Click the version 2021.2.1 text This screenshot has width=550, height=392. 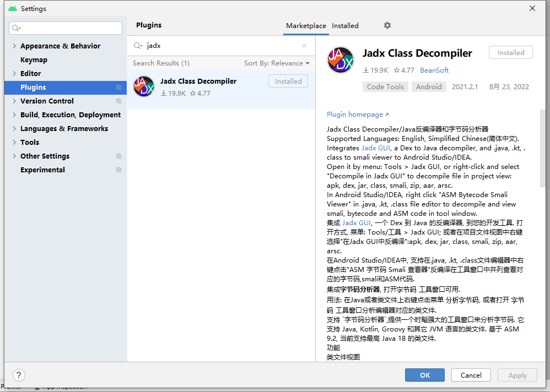pyautogui.click(x=465, y=86)
